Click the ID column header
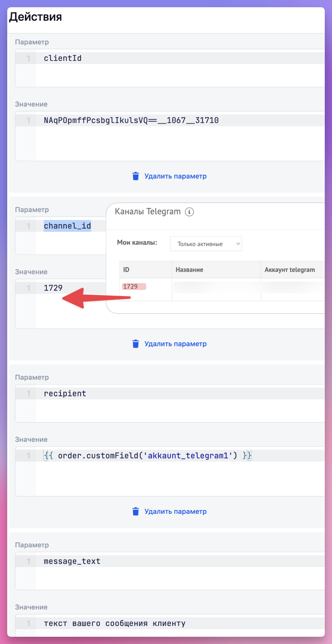This screenshot has width=332, height=644. point(126,270)
